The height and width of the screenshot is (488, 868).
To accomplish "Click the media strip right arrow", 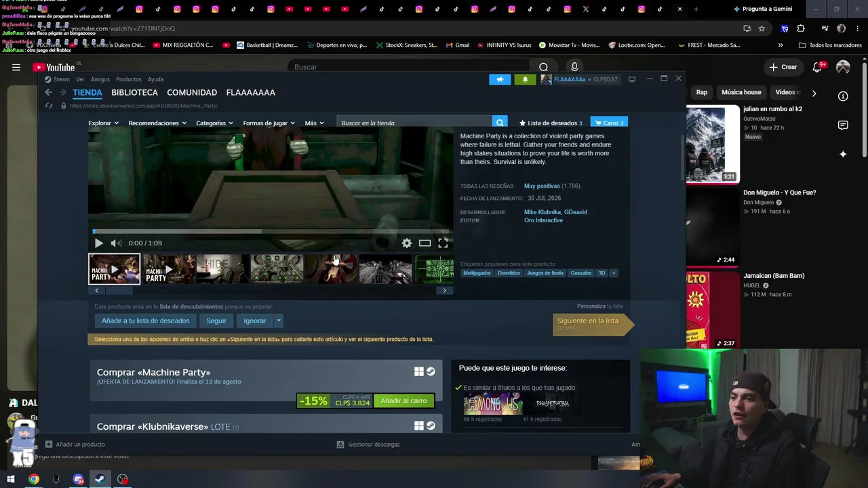I will coord(444,290).
